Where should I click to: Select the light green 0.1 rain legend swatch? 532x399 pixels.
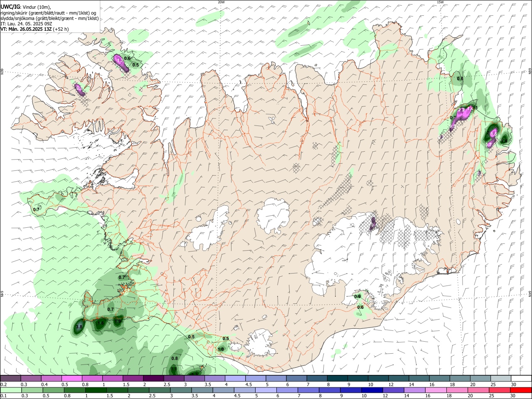tap(10, 390)
